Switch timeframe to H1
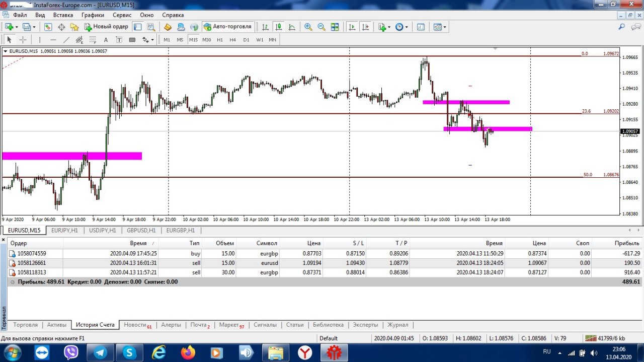The height and width of the screenshot is (362, 644). [220, 40]
